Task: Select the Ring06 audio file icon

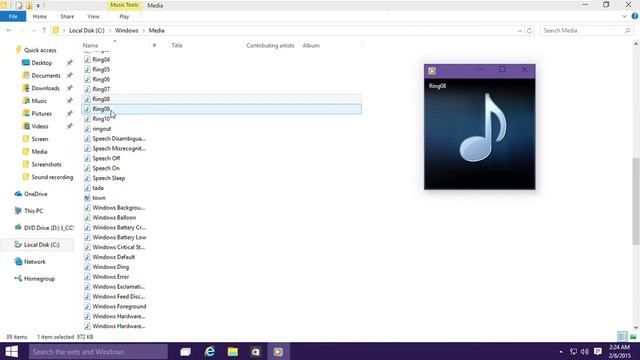Action: pos(87,79)
